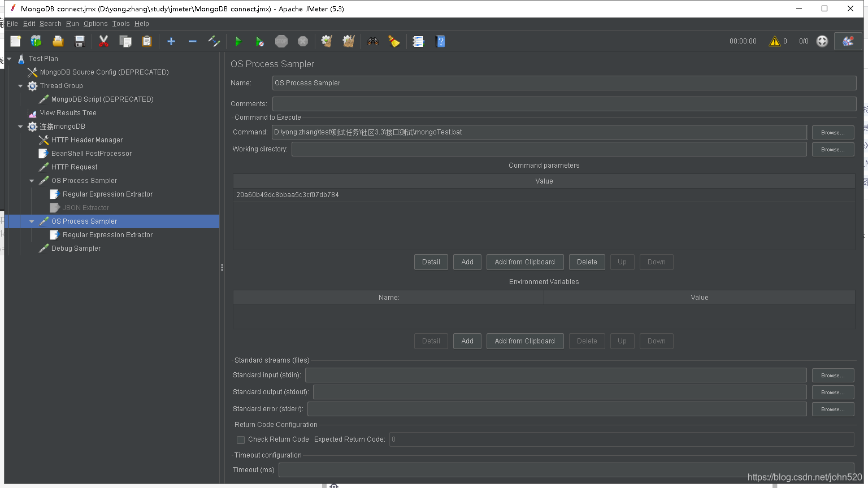Open the Edit menu
Viewport: 868px width, 488px height.
point(29,24)
